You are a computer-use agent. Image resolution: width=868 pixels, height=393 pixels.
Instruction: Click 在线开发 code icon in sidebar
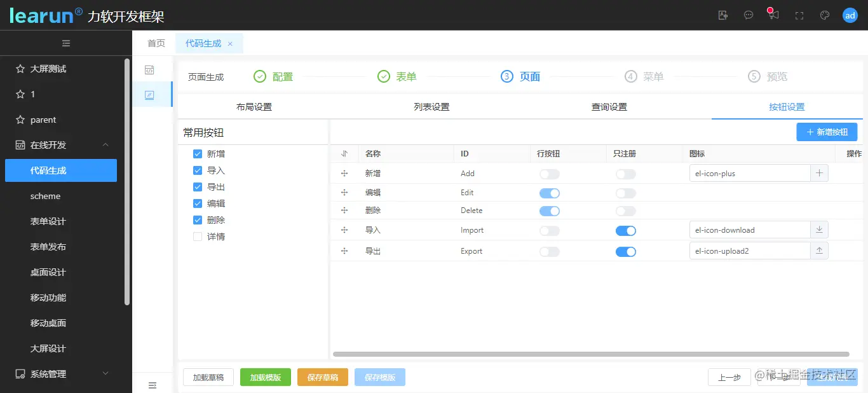pyautogui.click(x=20, y=145)
